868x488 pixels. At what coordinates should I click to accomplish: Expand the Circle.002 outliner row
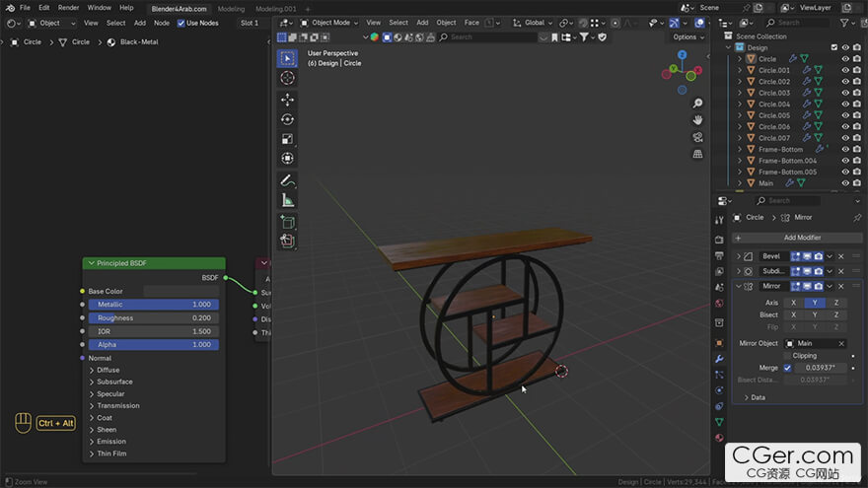pyautogui.click(x=740, y=81)
